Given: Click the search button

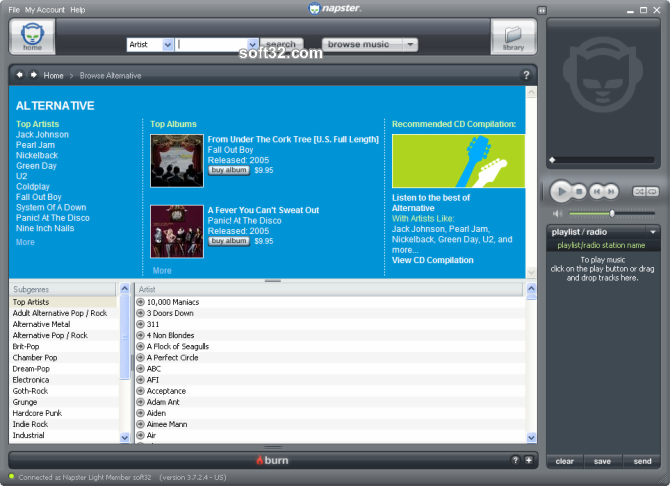Looking at the screenshot, I should click(281, 44).
